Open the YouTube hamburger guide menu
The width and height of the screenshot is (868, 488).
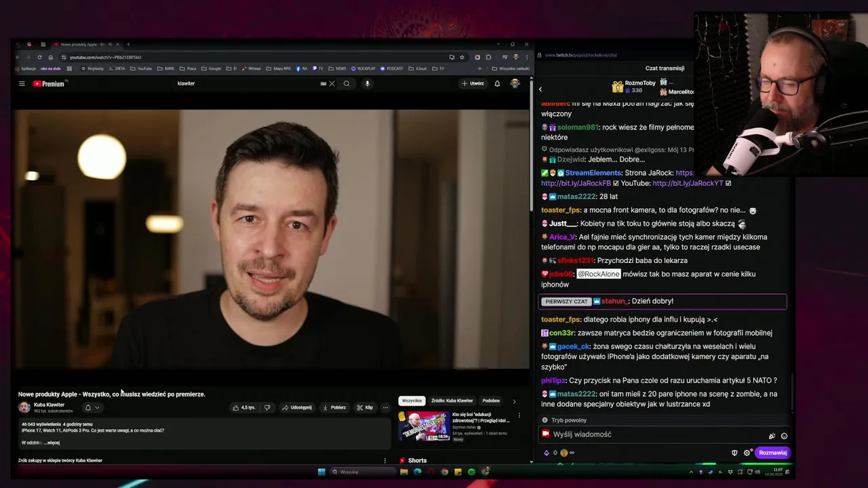coord(22,84)
